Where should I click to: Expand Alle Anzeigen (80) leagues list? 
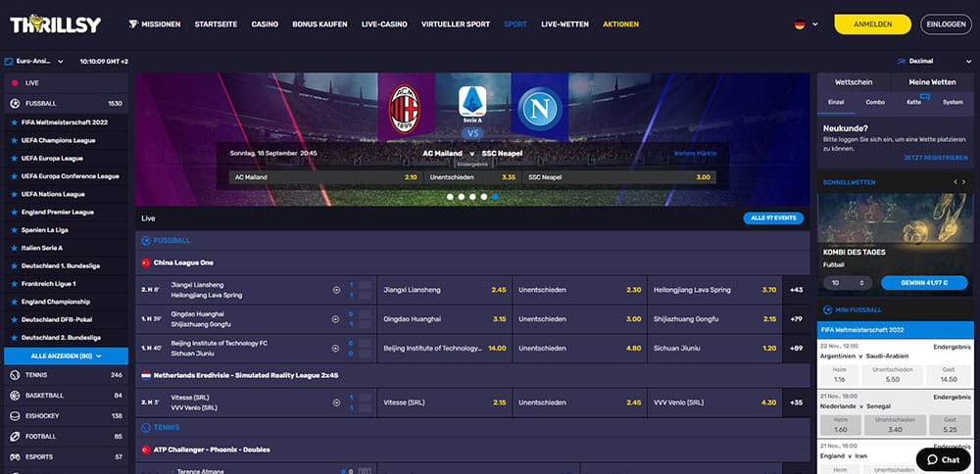coord(67,355)
